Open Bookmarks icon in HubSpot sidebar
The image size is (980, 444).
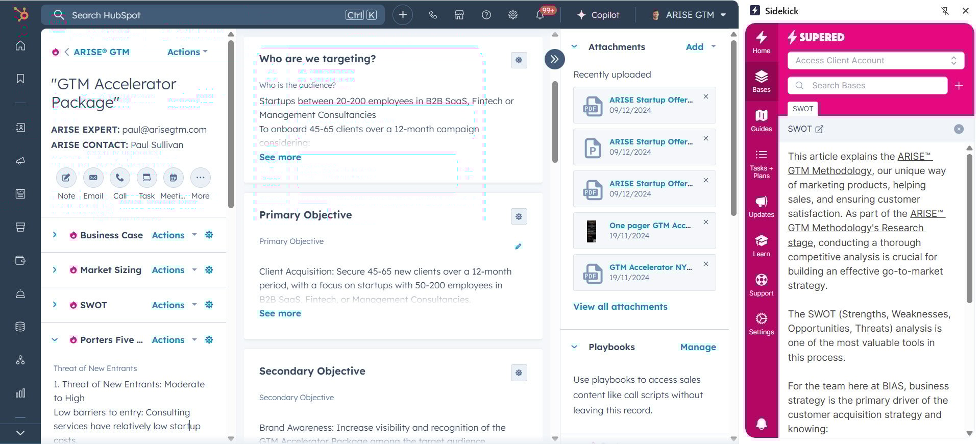coord(20,79)
